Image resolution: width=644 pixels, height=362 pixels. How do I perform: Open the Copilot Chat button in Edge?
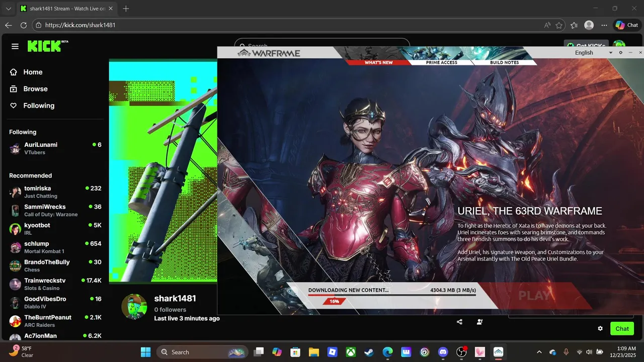pos(627,25)
